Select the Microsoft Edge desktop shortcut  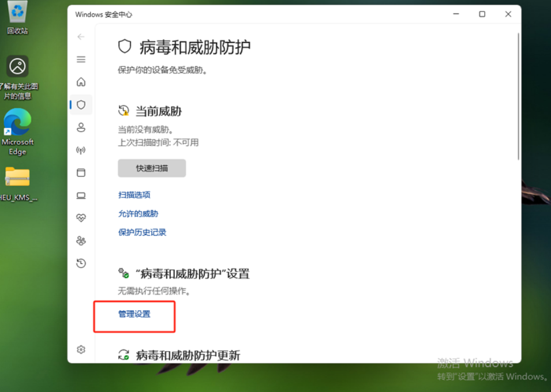click(17, 132)
